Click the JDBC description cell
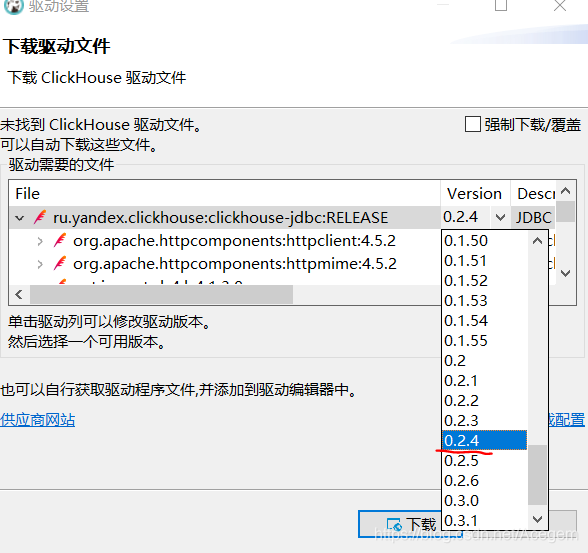This screenshot has width=588, height=553. 533,217
